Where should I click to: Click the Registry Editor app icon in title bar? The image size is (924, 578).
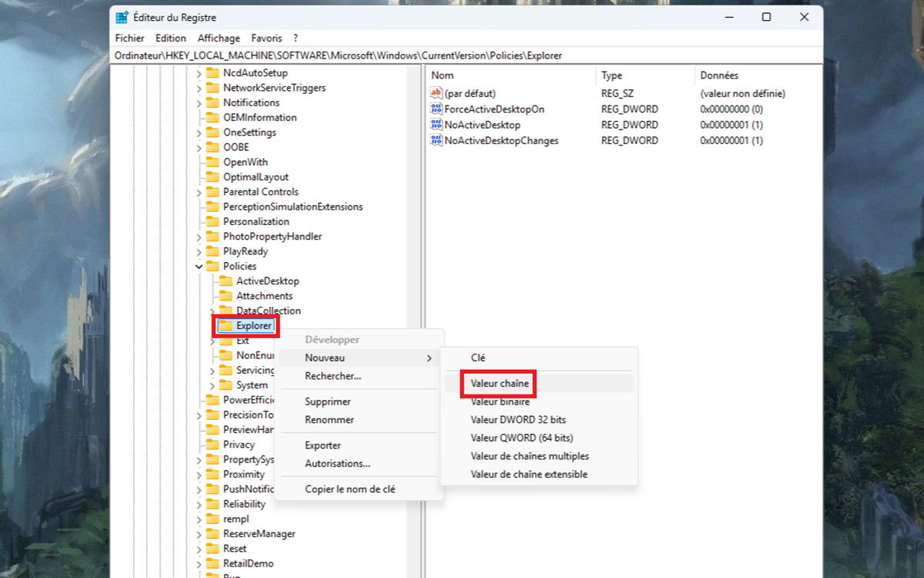pyautogui.click(x=122, y=17)
